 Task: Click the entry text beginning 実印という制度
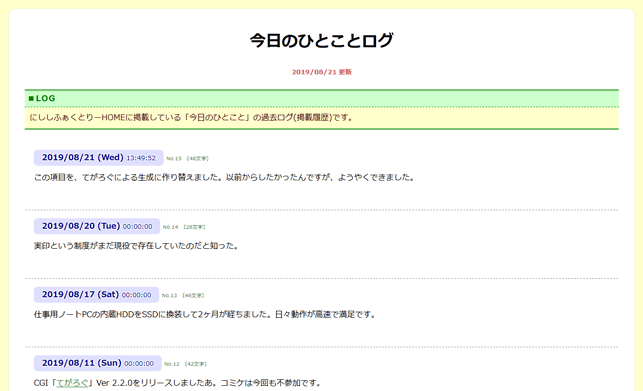[x=136, y=246]
